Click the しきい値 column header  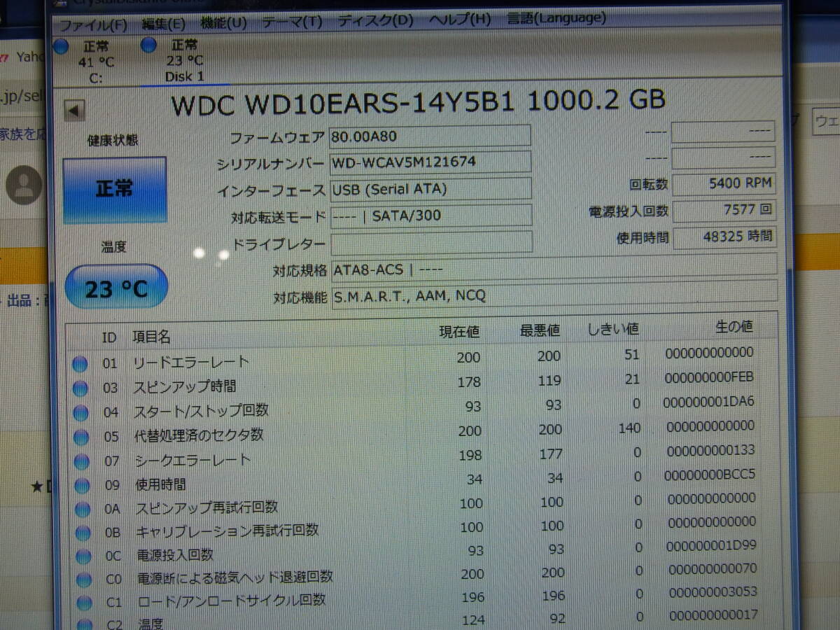click(614, 328)
